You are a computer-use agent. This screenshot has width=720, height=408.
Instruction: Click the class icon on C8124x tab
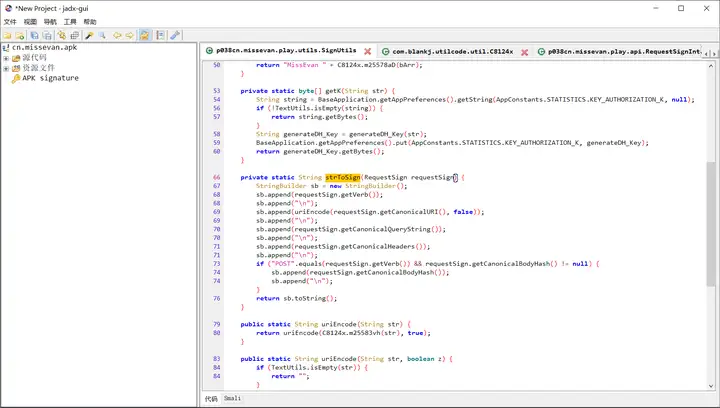pyautogui.click(x=386, y=52)
